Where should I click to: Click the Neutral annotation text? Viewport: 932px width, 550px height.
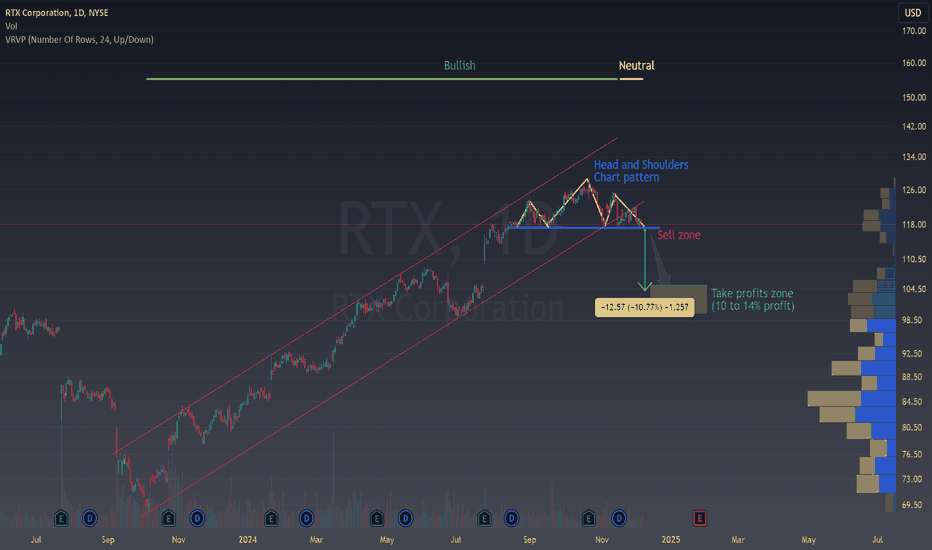coord(636,65)
